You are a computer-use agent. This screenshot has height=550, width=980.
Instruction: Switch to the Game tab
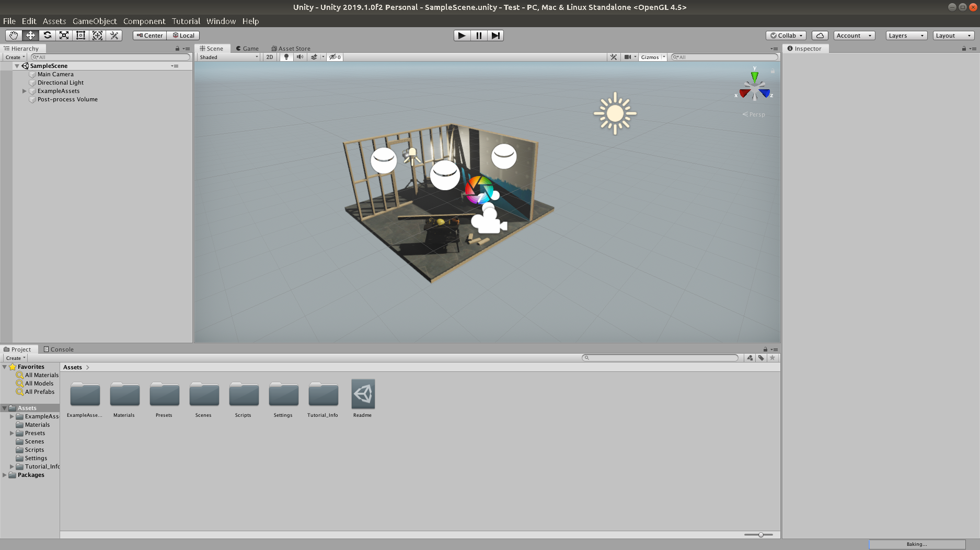pyautogui.click(x=247, y=49)
